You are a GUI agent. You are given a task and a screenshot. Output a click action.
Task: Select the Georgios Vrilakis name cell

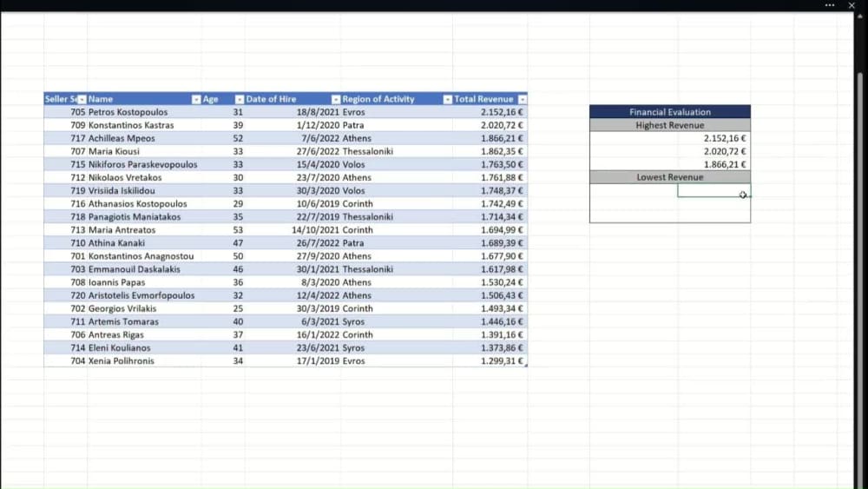click(x=144, y=308)
